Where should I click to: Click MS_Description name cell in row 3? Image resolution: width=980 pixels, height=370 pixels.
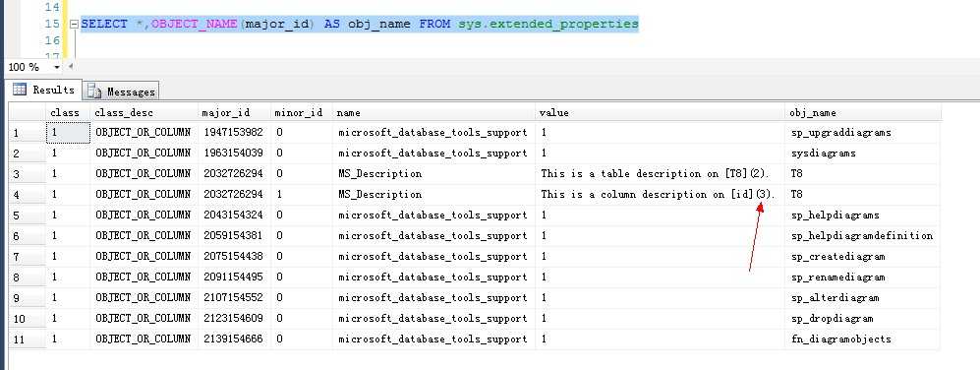[433, 174]
